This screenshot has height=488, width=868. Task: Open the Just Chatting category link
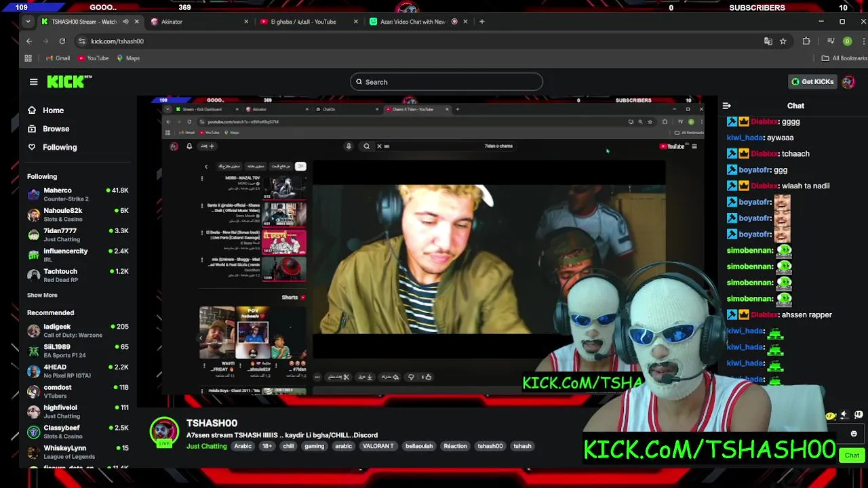pos(207,446)
